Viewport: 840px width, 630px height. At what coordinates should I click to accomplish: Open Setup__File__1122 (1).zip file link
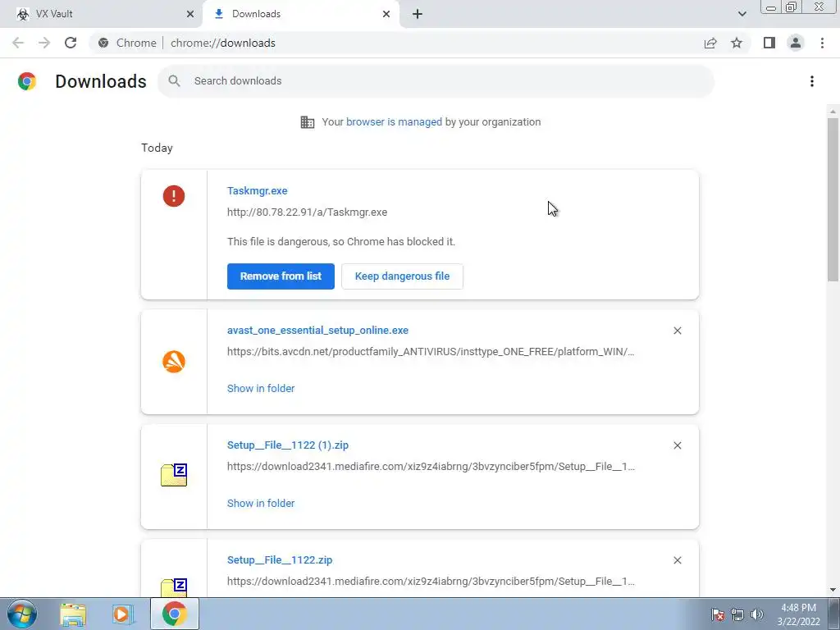pos(288,445)
